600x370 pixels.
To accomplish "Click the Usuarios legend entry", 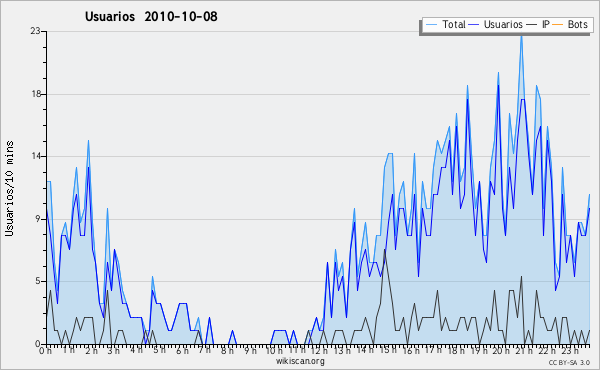I will 496,24.
